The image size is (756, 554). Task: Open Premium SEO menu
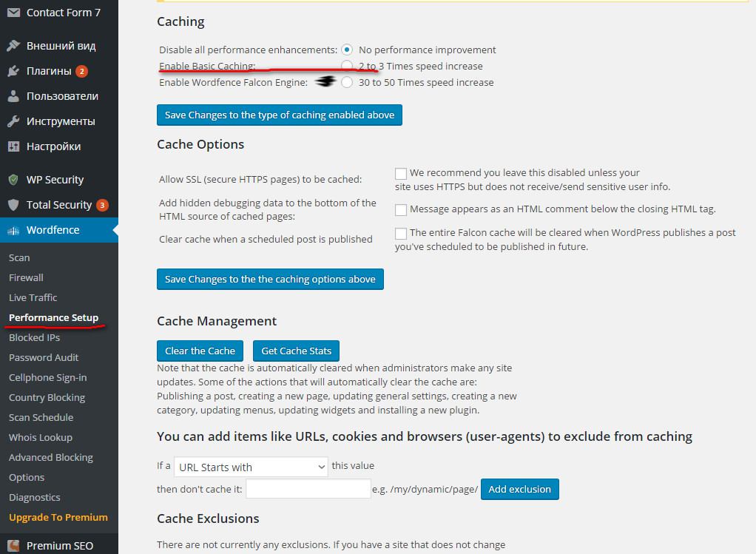(x=59, y=546)
